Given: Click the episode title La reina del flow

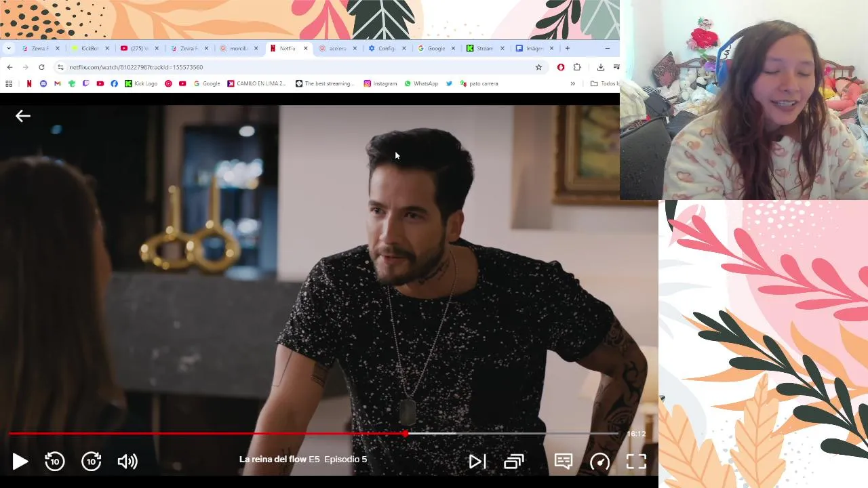Looking at the screenshot, I should [x=273, y=459].
